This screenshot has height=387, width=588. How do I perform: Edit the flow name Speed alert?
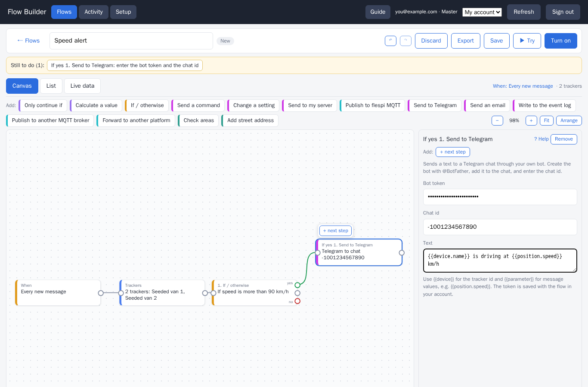[x=131, y=41]
